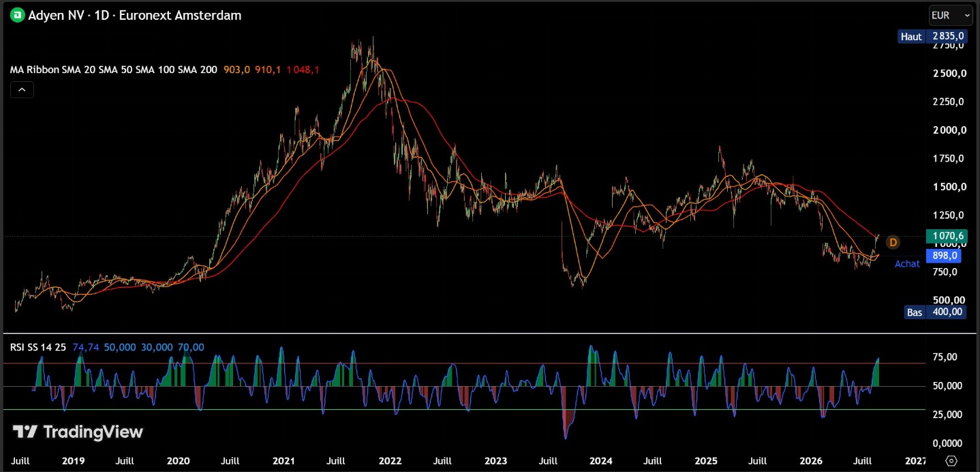Click the 2026 label on time axis
980x472 pixels.
812,460
